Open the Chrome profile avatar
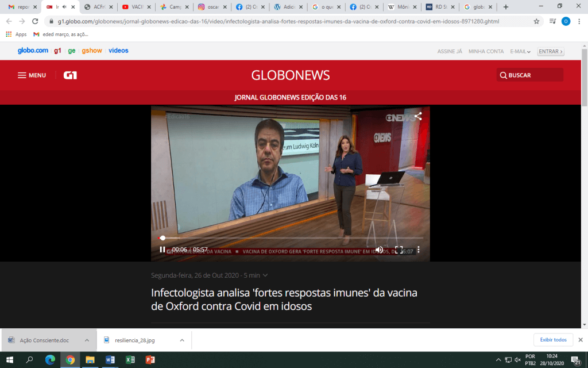The width and height of the screenshot is (588, 368). click(x=566, y=21)
